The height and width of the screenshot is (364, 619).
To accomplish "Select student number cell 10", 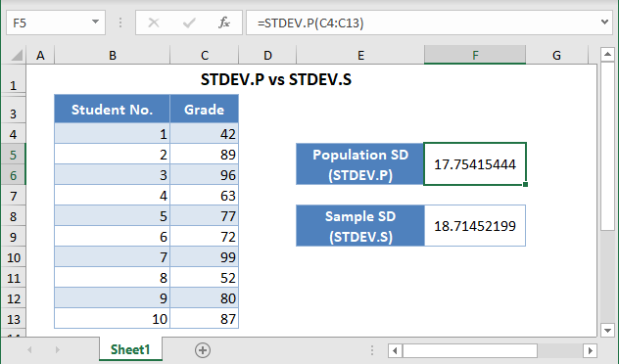I will pyautogui.click(x=112, y=319).
